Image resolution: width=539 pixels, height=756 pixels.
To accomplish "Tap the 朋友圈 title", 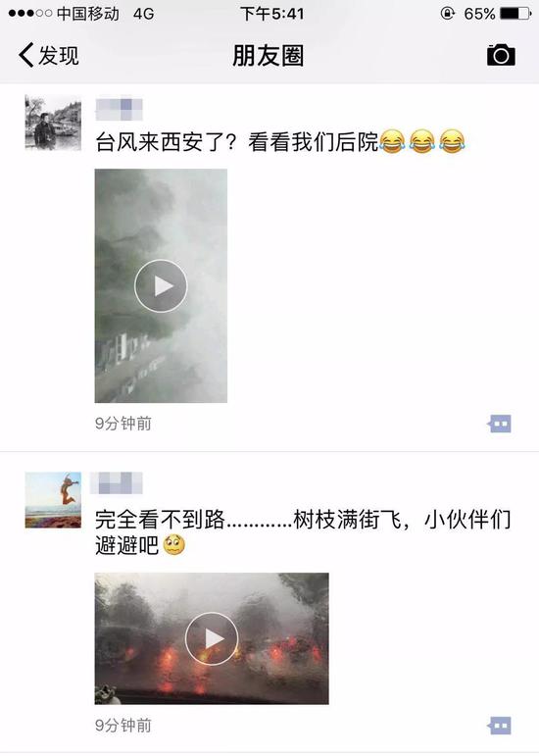I will pos(269,56).
